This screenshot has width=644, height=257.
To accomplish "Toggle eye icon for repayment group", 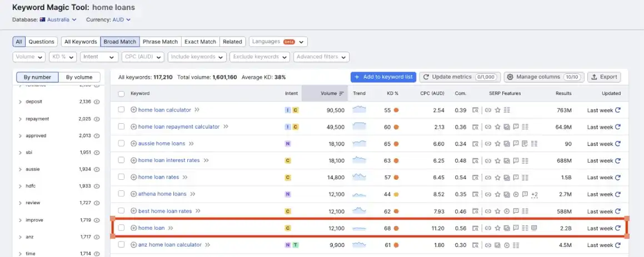I will point(97,119).
